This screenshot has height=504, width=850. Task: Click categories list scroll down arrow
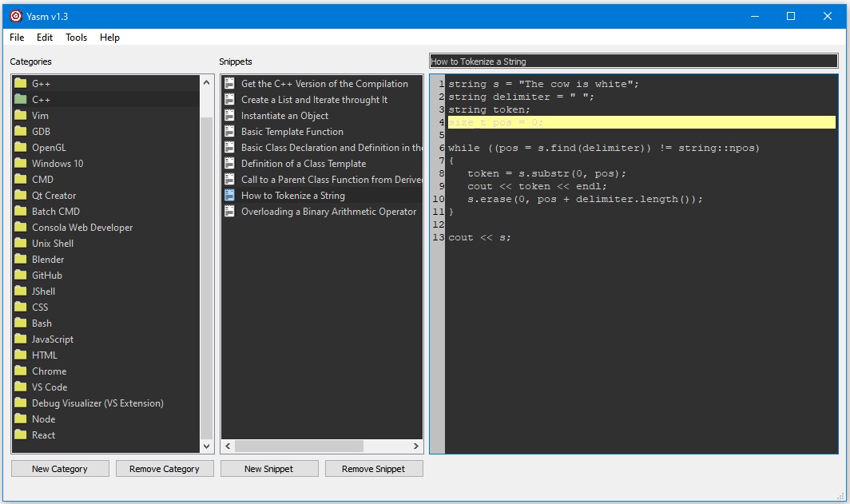(207, 446)
